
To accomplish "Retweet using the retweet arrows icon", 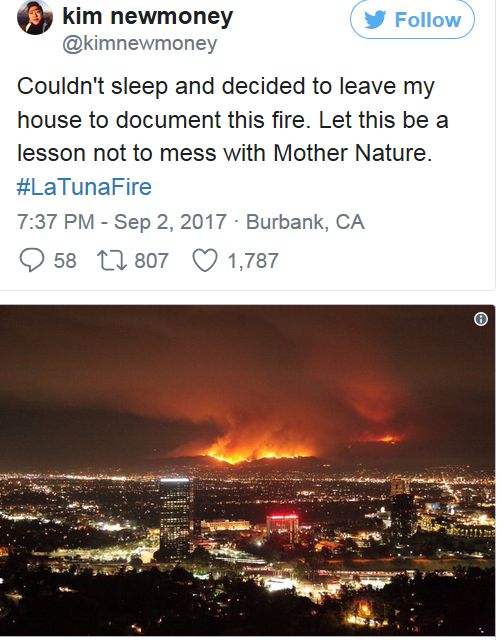I will point(111,260).
